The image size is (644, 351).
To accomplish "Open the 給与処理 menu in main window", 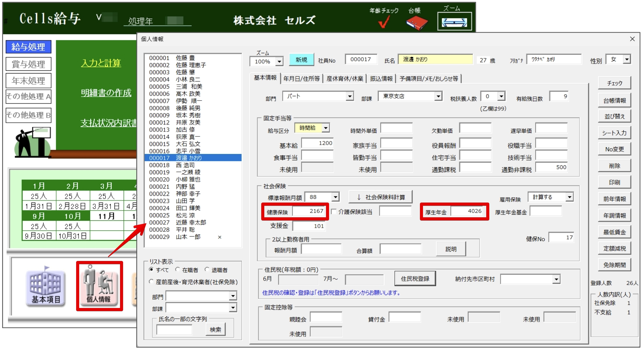I will coord(28,47).
